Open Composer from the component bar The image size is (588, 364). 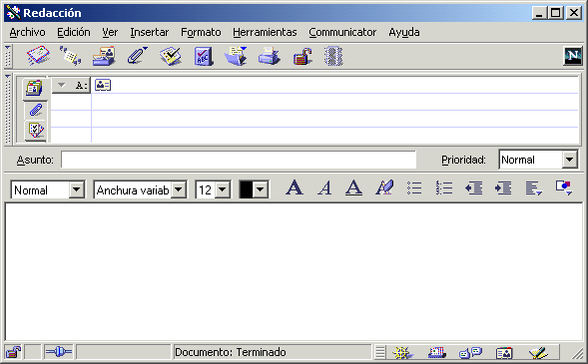click(x=538, y=352)
